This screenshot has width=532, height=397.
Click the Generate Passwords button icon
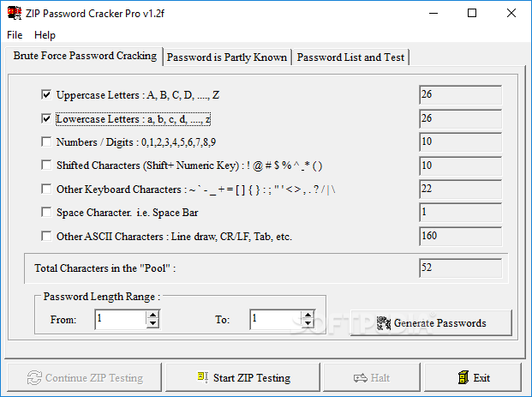[384, 323]
